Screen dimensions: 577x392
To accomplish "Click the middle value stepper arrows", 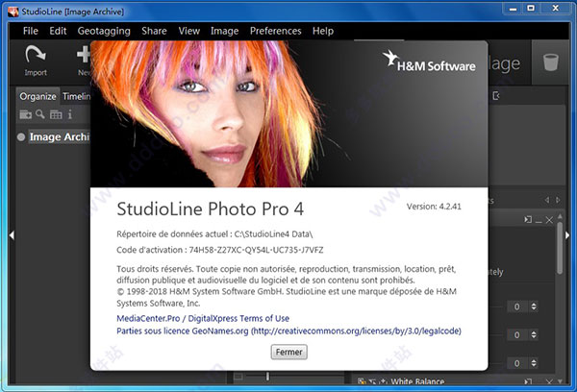I will pos(534,334).
